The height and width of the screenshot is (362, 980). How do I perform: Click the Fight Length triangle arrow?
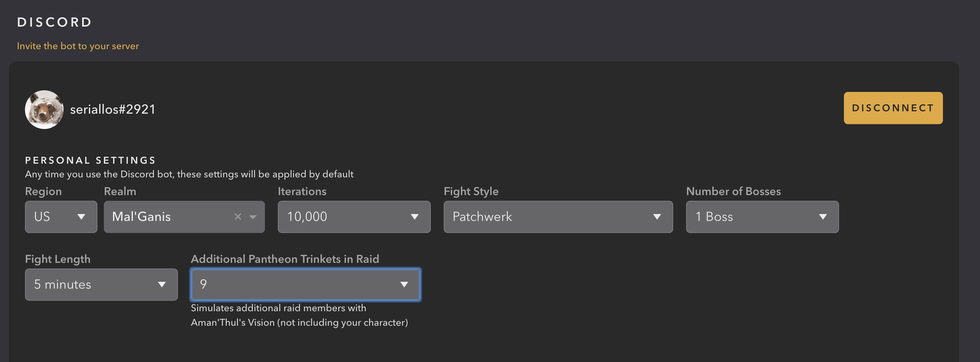162,285
